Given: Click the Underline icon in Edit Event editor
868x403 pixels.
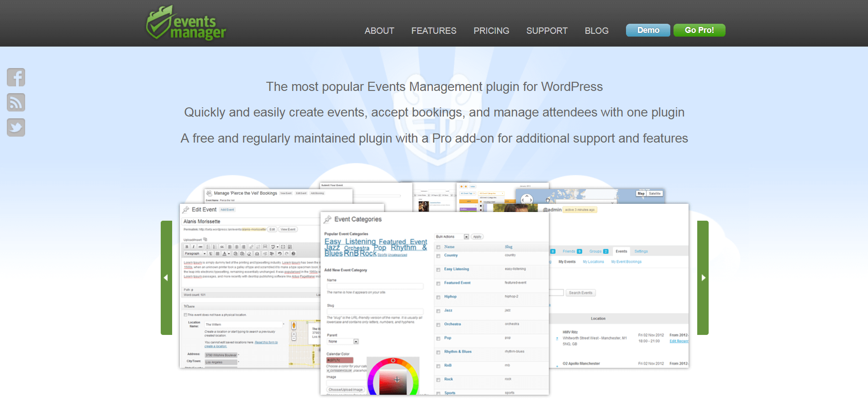Looking at the screenshot, I should [211, 254].
